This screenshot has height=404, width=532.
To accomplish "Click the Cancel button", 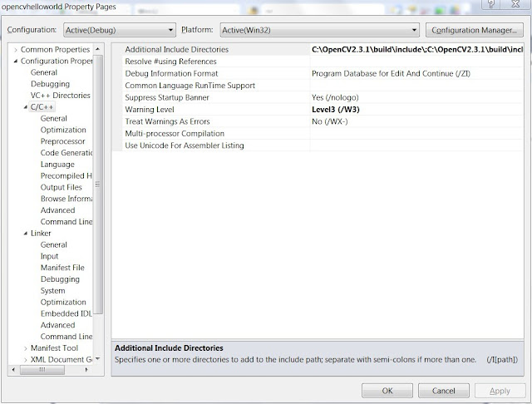I will tap(443, 391).
